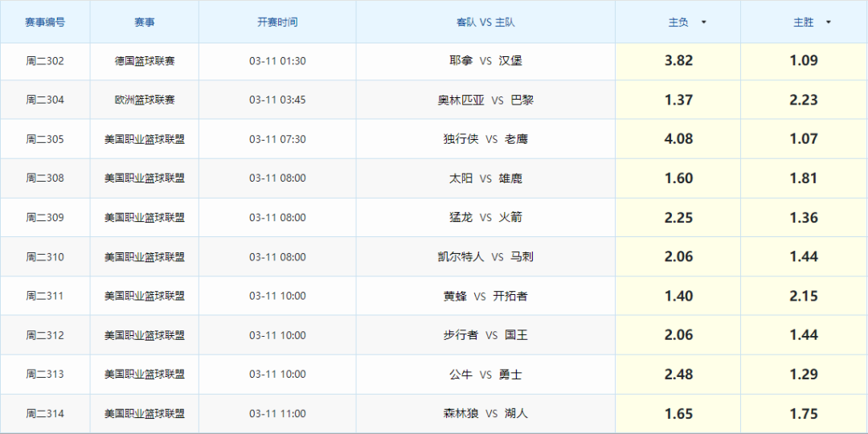This screenshot has height=434, width=868.
Task: Select odds 3.82 for 耶拿 VS 汉堡
Action: pos(678,61)
